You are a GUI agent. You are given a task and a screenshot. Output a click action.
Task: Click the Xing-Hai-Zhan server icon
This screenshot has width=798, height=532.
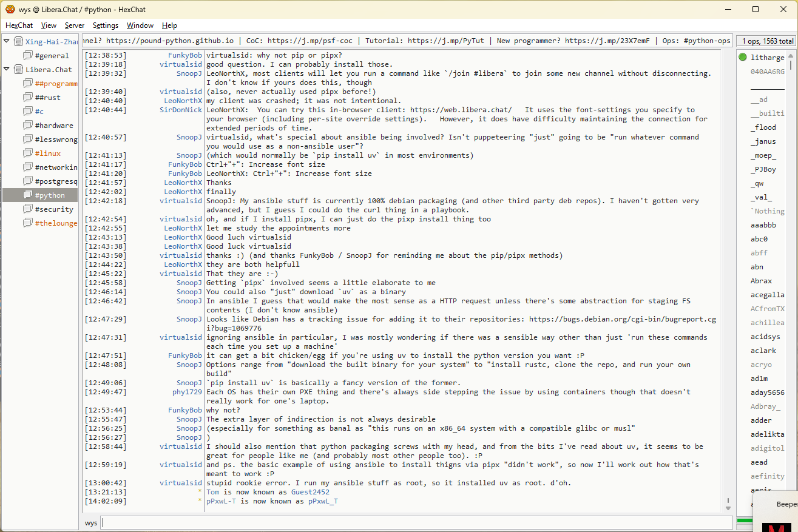18,42
